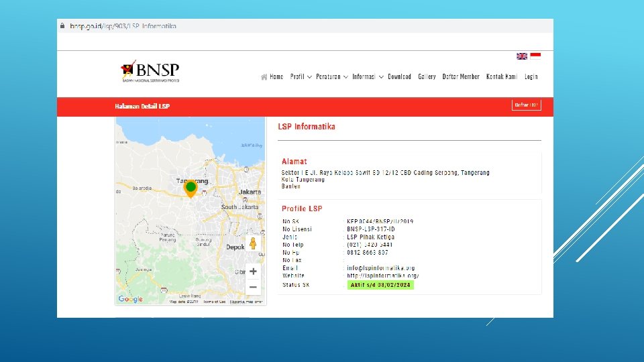Image resolution: width=644 pixels, height=362 pixels.
Task: Open the Gallery menu item
Action: click(427, 76)
